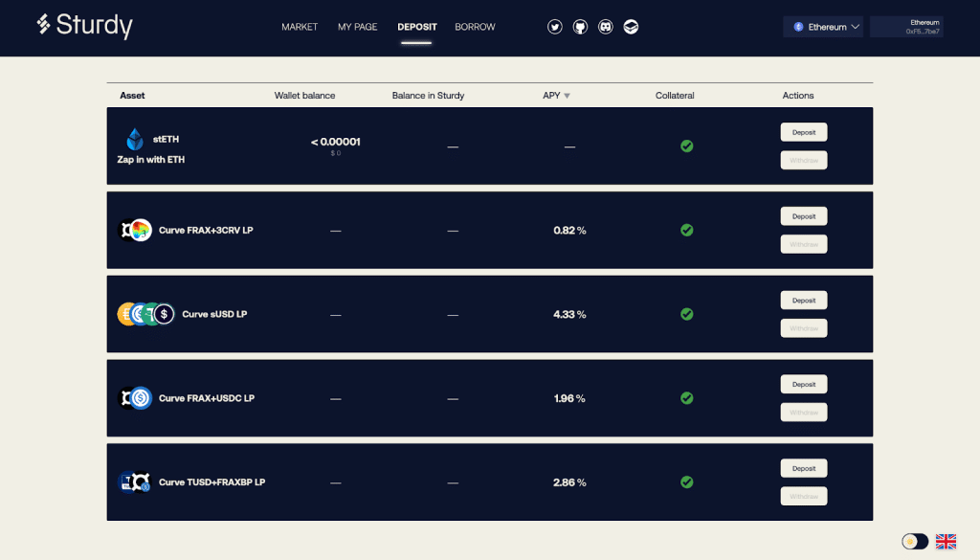980x560 pixels.
Task: Click the Wallet balance column header
Action: [x=304, y=96]
